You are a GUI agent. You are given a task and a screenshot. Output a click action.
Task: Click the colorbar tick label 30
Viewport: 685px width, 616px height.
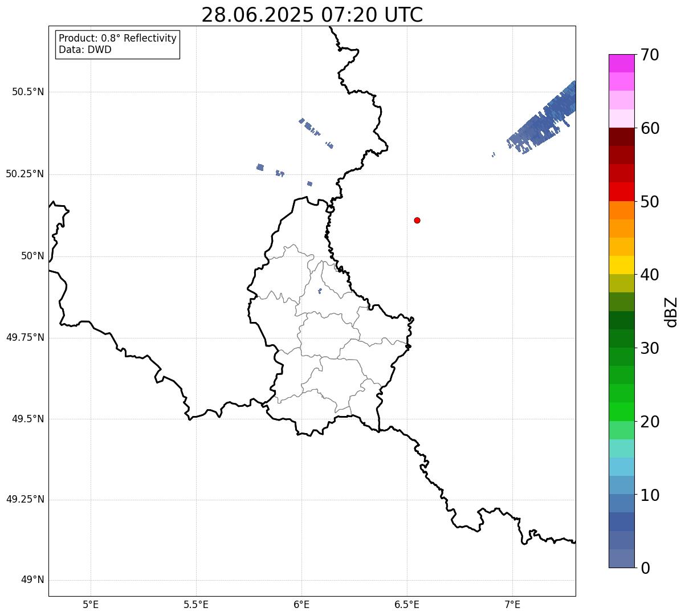click(650, 348)
